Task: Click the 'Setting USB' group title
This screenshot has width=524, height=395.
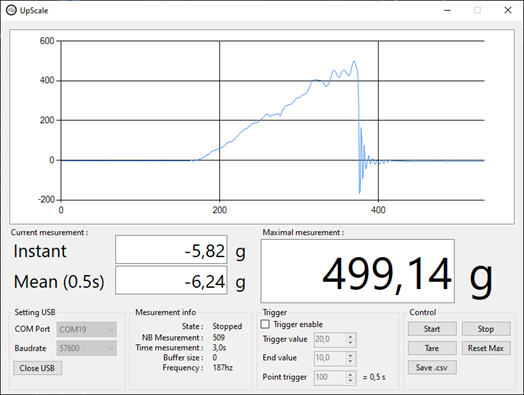Action: pos(35,312)
